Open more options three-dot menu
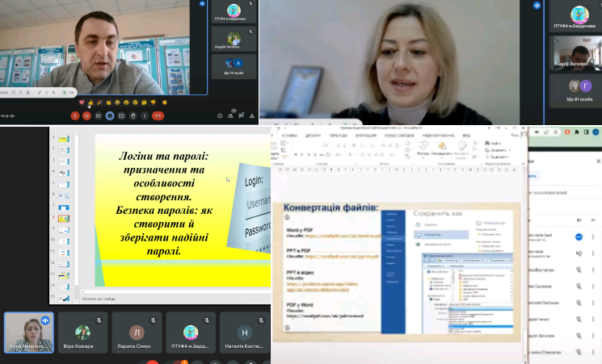Image resolution: width=602 pixels, height=364 pixels. pos(145,115)
